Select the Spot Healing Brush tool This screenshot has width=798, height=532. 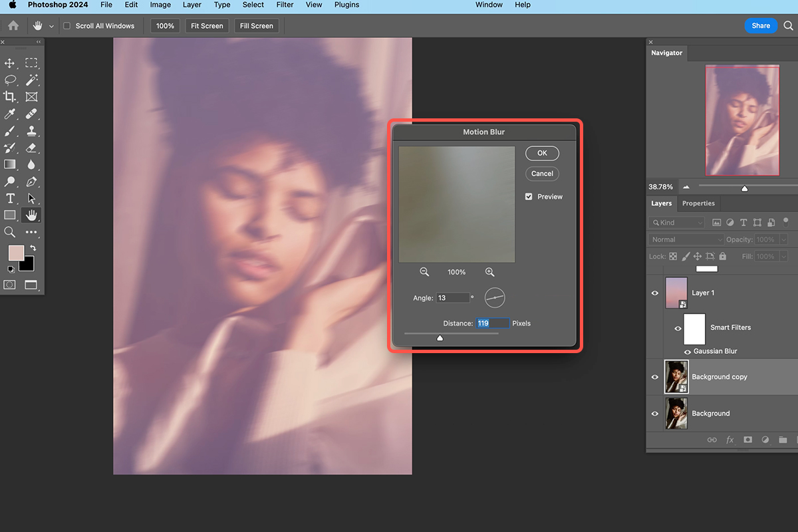tap(31, 114)
